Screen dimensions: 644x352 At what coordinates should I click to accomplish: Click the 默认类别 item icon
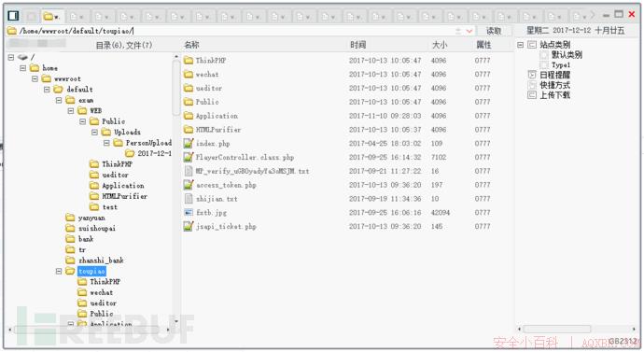pos(544,55)
